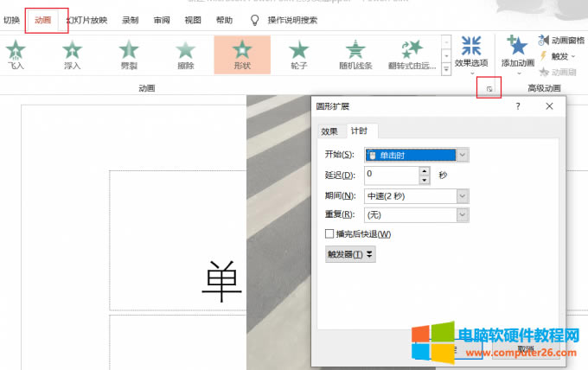The width and height of the screenshot is (588, 370).
Task: Expand the 重复 (Repeat) dropdown
Action: [463, 214]
